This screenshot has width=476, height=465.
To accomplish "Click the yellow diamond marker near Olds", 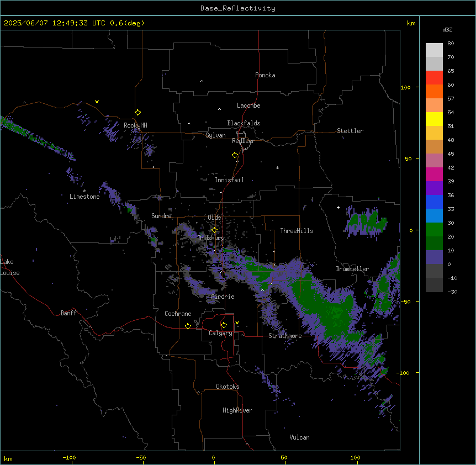I will point(214,230).
